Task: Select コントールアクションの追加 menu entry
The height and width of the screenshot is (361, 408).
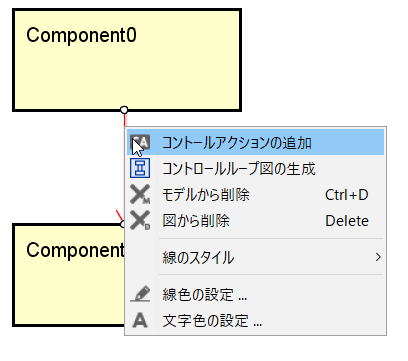Action: [x=255, y=143]
